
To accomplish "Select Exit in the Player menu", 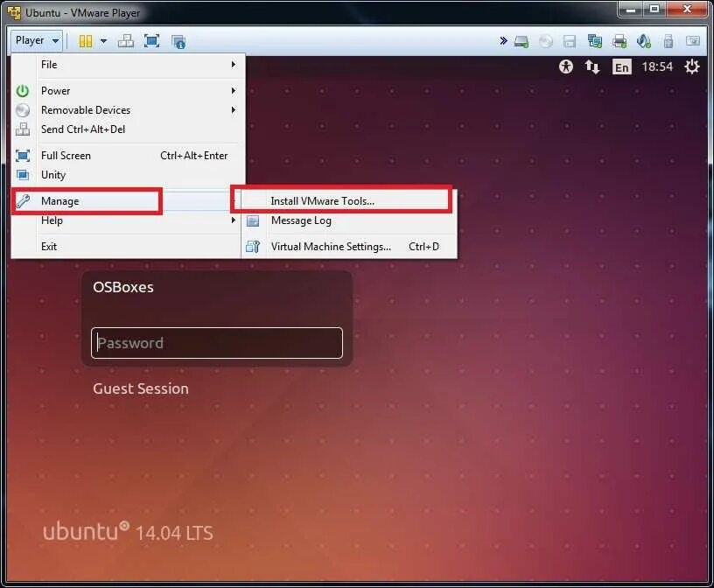I will click(128, 247).
